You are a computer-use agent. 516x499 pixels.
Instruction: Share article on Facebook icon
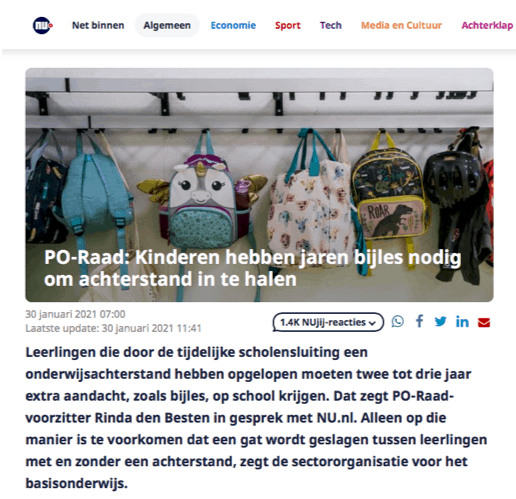(x=419, y=322)
